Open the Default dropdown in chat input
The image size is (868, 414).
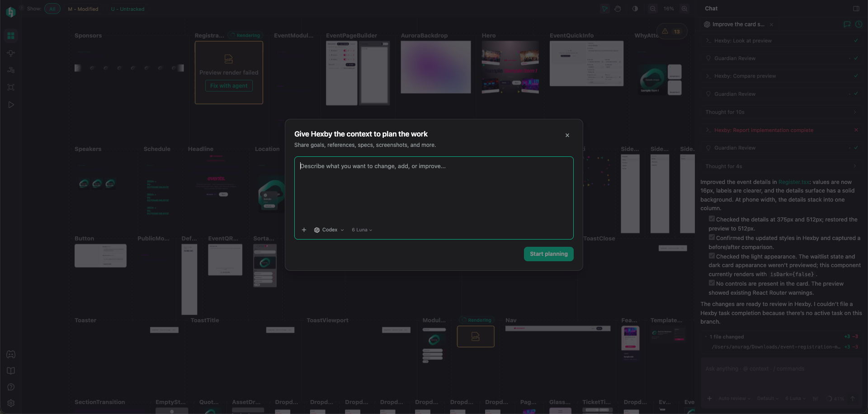[x=768, y=399]
